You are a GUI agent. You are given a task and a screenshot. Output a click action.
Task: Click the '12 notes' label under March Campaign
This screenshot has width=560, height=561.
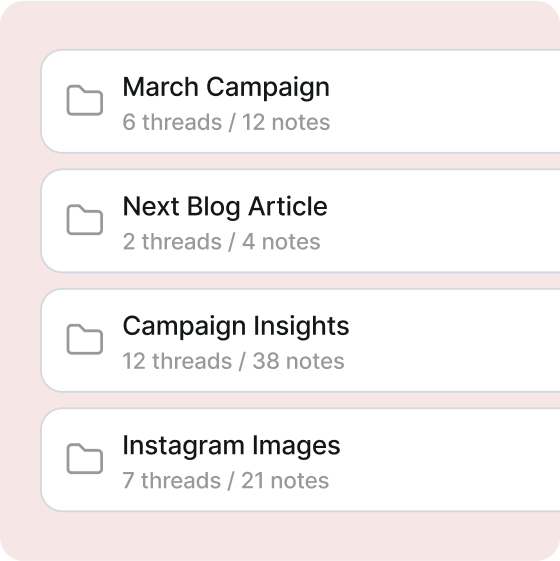(286, 122)
